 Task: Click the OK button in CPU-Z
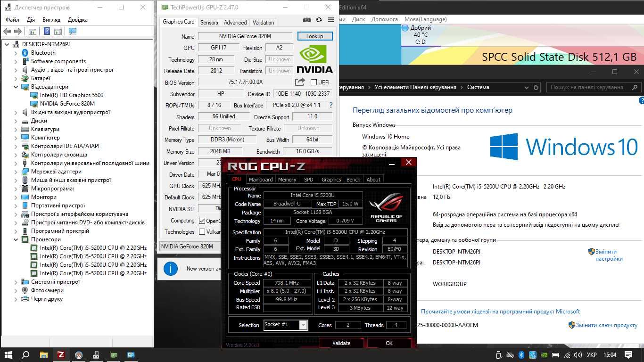(x=389, y=343)
